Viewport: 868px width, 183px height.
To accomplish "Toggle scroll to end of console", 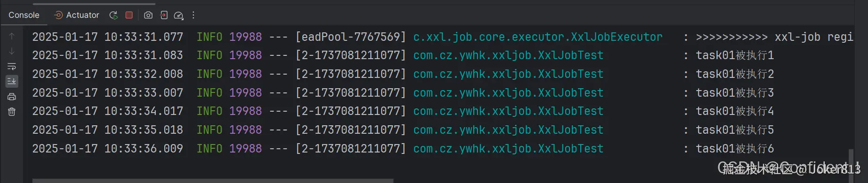I will click(x=12, y=81).
